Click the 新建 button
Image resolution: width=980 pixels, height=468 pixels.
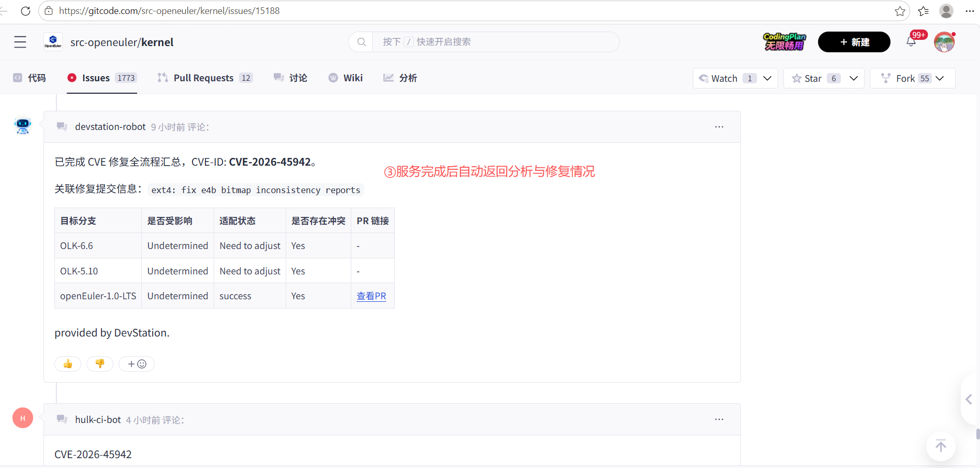(854, 42)
